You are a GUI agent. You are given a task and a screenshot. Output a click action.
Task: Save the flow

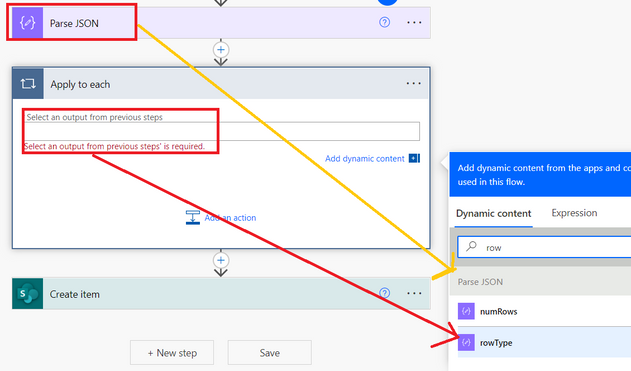click(270, 352)
